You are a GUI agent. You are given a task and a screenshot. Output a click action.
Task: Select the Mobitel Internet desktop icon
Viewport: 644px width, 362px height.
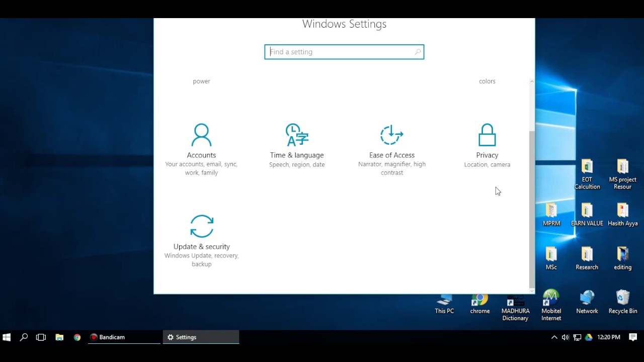[x=551, y=306]
